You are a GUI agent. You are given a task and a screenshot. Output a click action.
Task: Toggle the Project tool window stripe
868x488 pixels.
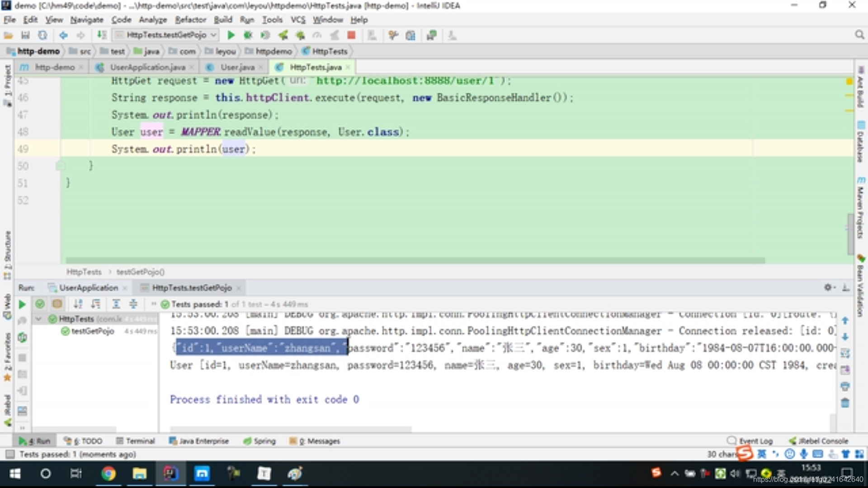pyautogui.click(x=7, y=85)
